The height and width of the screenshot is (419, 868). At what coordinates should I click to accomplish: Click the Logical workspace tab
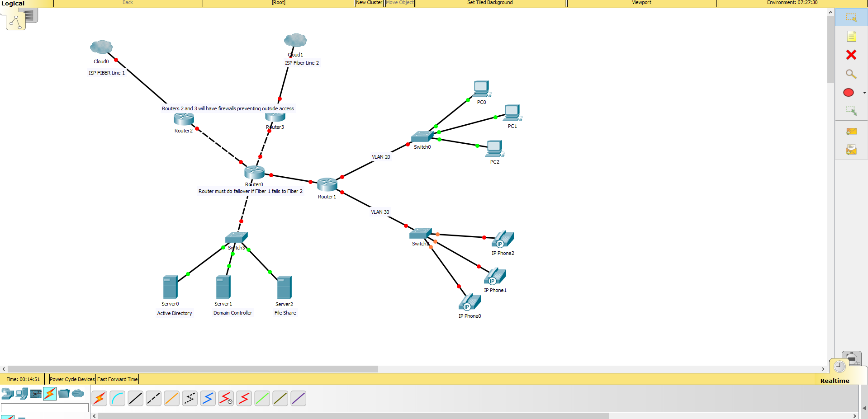(x=13, y=3)
